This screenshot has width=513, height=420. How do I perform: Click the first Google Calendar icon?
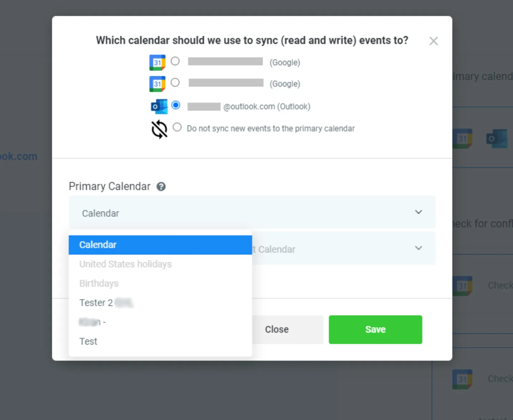[157, 63]
